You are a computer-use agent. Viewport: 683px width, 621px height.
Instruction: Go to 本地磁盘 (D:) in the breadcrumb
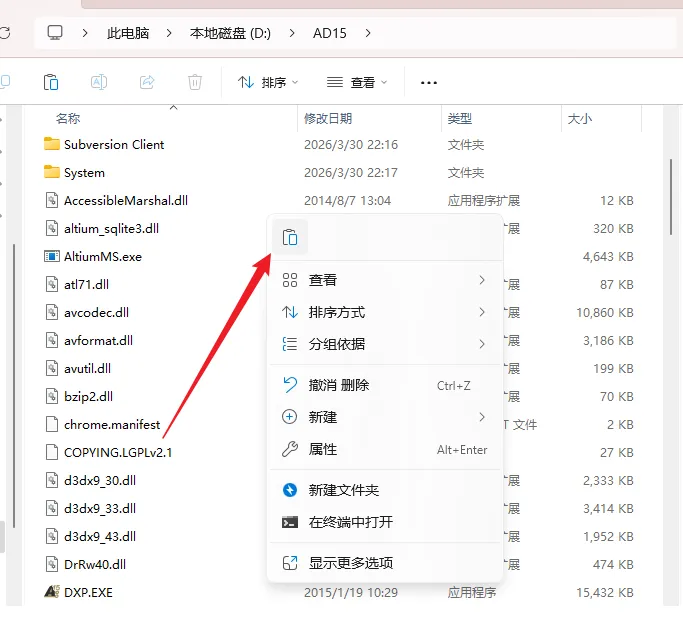point(230,33)
